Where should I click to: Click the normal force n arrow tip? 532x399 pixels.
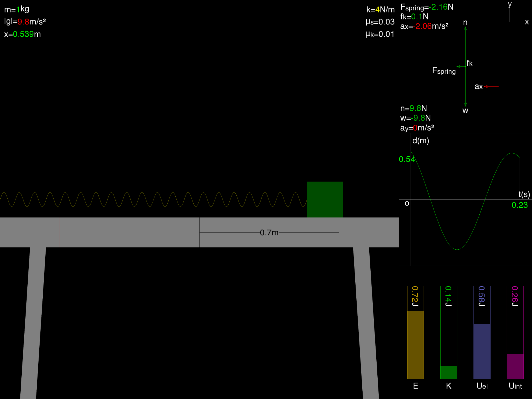465,28
